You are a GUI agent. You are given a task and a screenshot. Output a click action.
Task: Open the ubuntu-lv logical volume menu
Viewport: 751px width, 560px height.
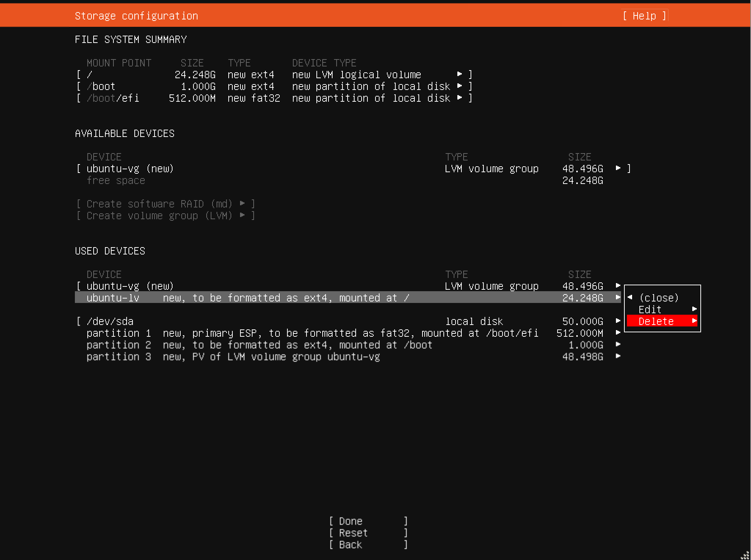pos(618,298)
